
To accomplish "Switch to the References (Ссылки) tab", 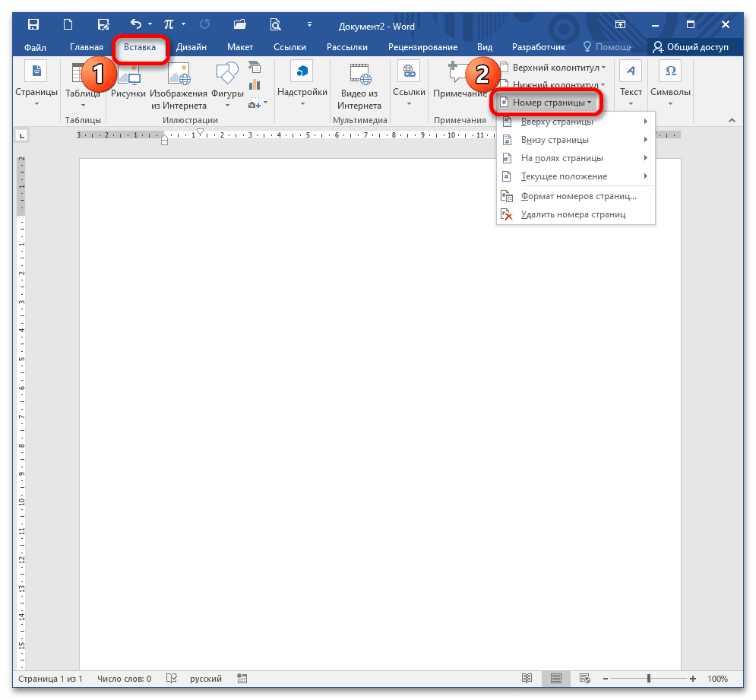I will [x=289, y=47].
